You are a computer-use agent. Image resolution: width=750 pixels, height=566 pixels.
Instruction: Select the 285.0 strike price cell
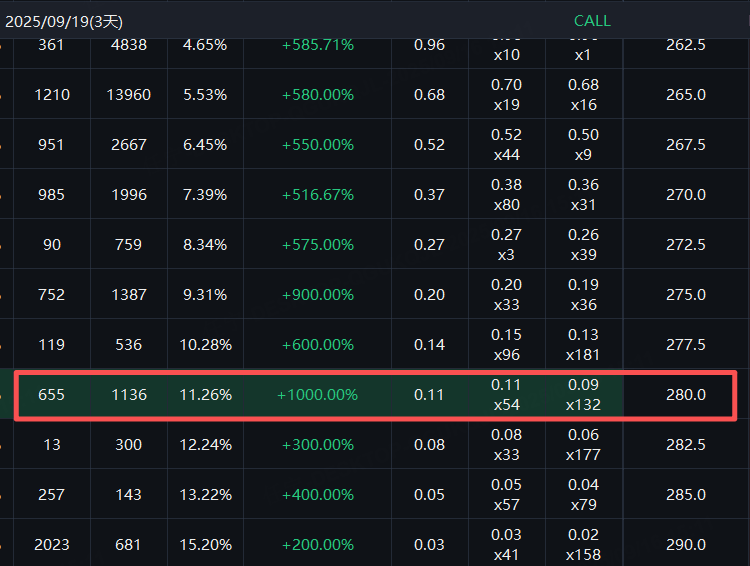pyautogui.click(x=685, y=495)
